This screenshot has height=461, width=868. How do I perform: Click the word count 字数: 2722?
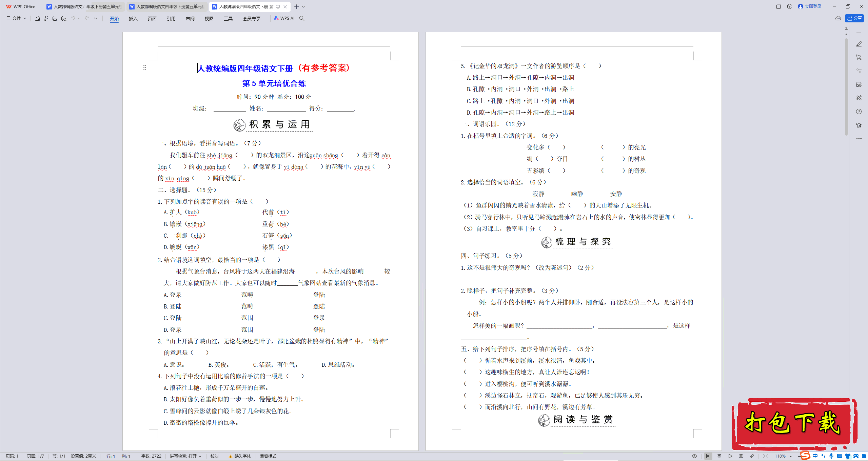click(x=151, y=456)
